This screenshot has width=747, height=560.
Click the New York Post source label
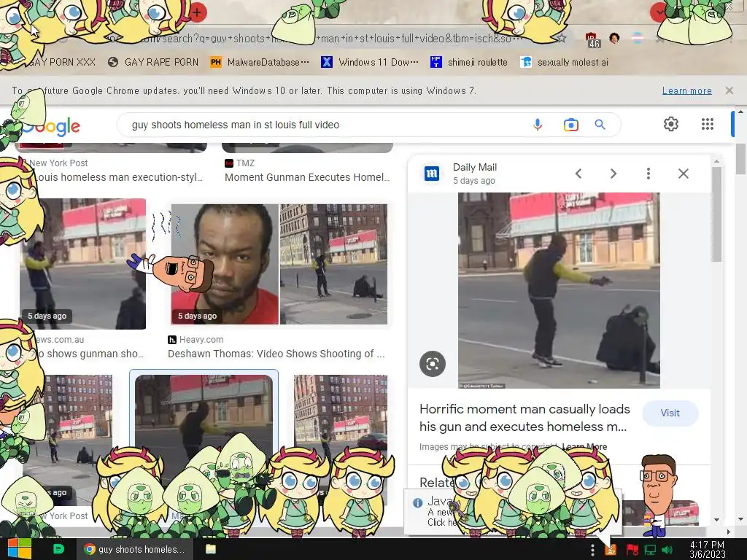coord(58,163)
